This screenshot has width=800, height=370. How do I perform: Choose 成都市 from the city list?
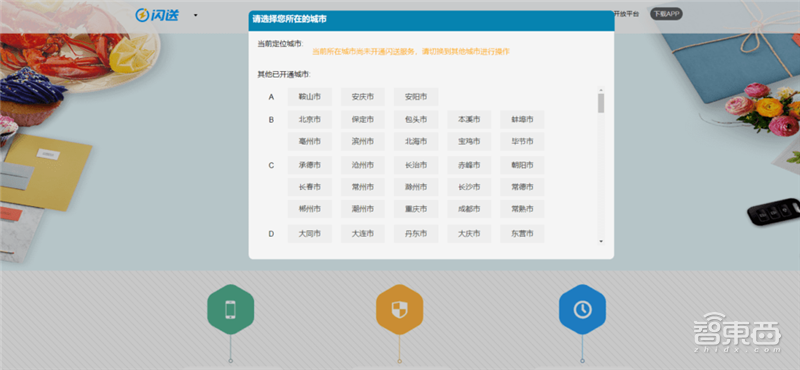point(469,209)
